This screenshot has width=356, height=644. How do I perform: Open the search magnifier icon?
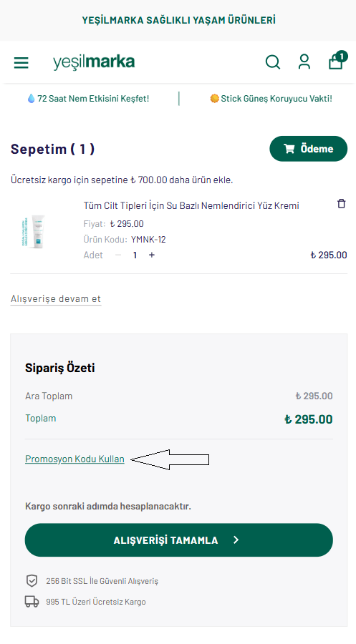click(x=272, y=62)
